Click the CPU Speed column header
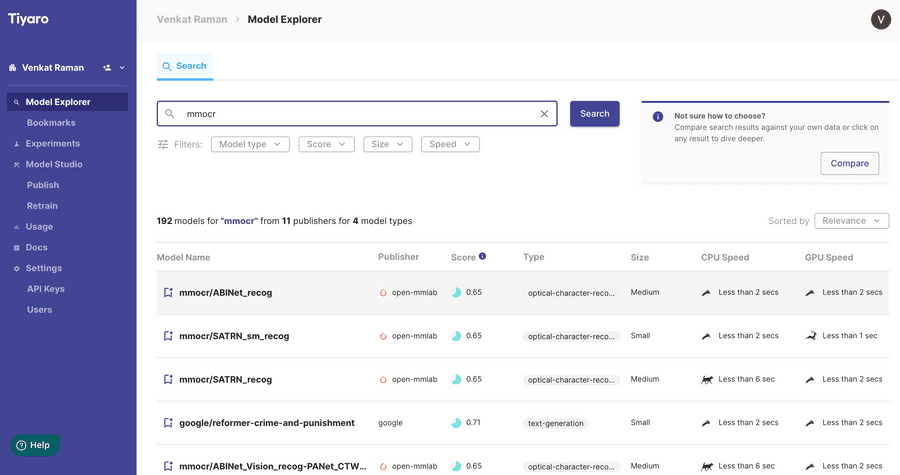This screenshot has width=900, height=475. (725, 258)
